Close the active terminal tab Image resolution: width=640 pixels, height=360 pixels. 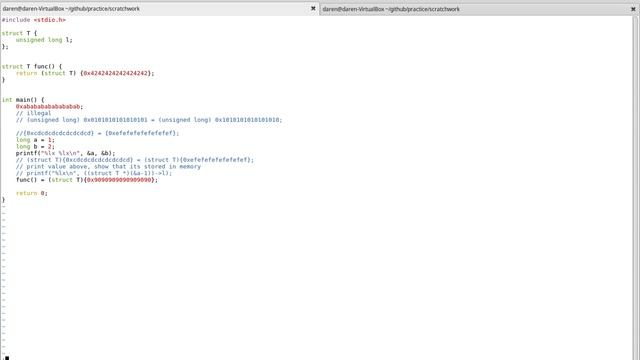[313, 8]
